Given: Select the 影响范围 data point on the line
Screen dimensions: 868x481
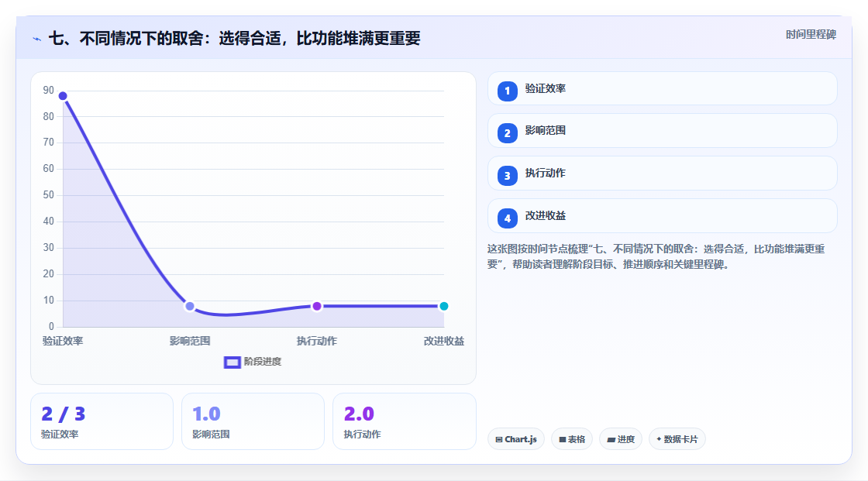Looking at the screenshot, I should coord(190,306).
